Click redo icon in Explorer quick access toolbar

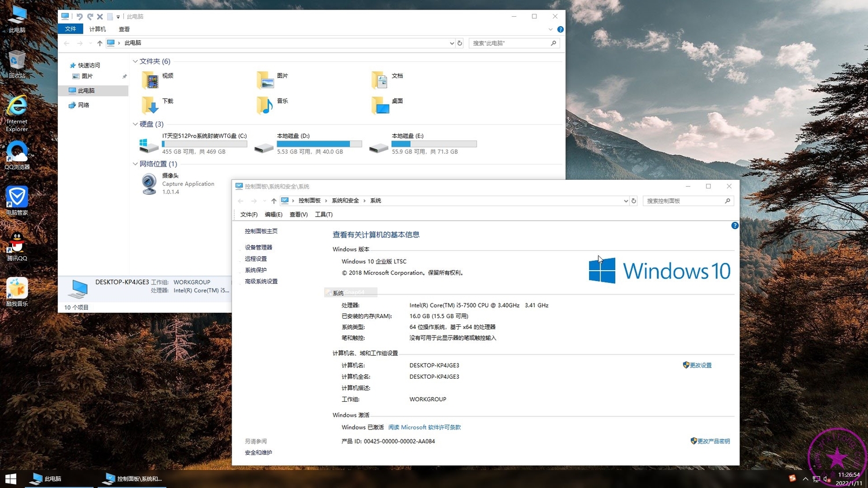90,17
